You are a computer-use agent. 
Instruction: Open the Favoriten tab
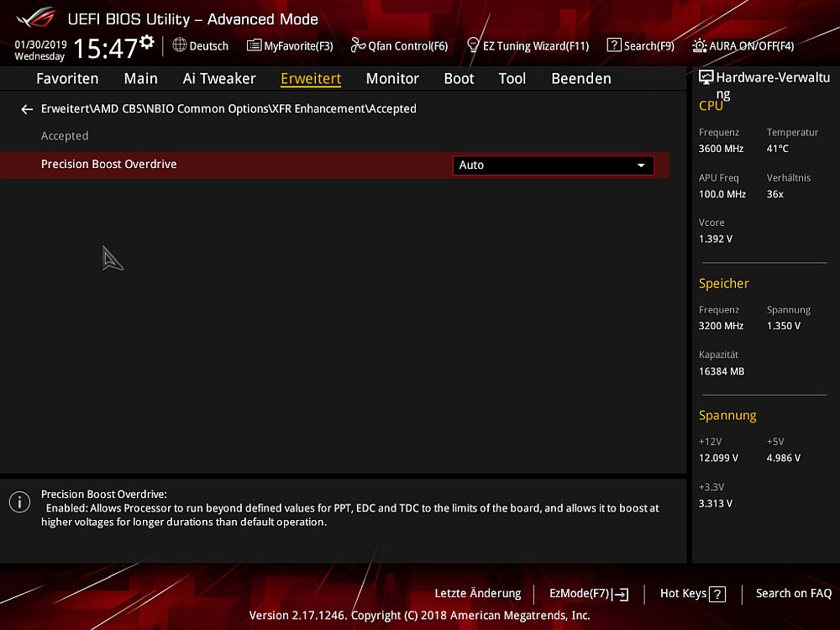point(67,79)
